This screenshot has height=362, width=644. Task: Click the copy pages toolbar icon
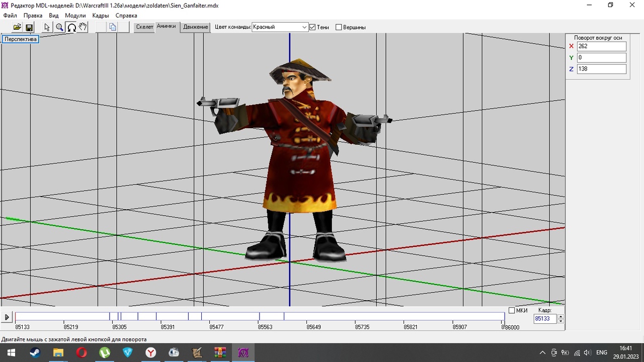pyautogui.click(x=113, y=27)
